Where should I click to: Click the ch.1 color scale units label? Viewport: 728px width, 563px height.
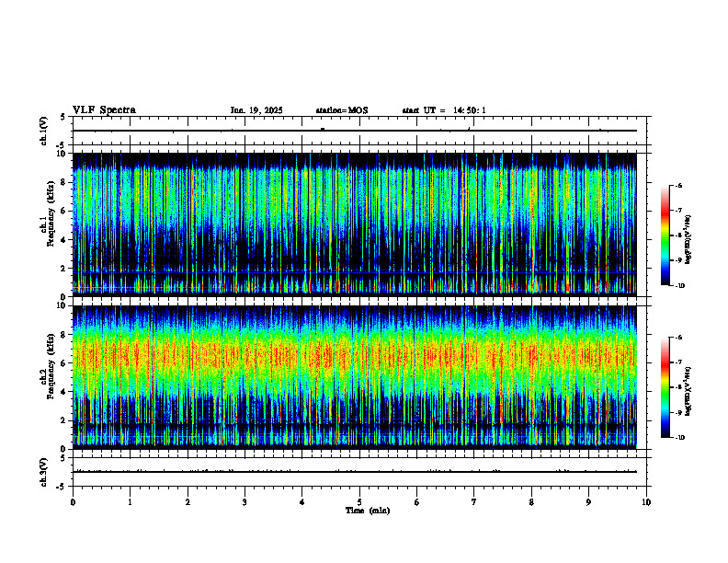pyautogui.click(x=688, y=240)
